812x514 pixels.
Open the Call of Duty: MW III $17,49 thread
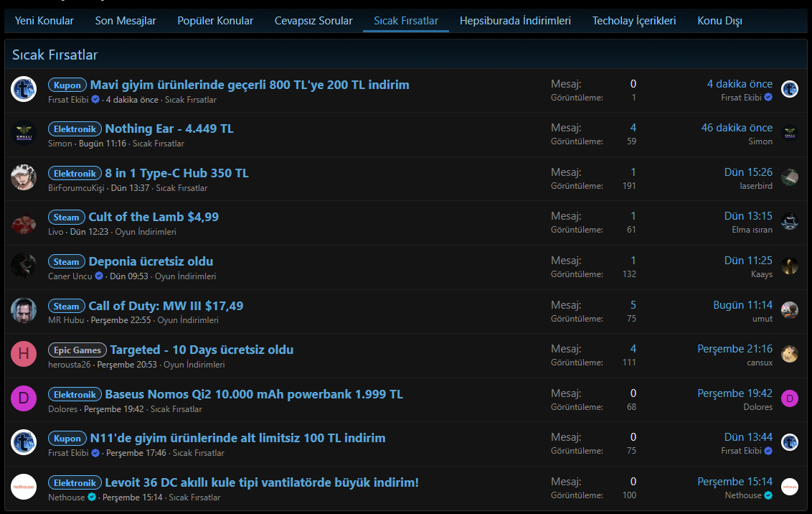pyautogui.click(x=166, y=306)
